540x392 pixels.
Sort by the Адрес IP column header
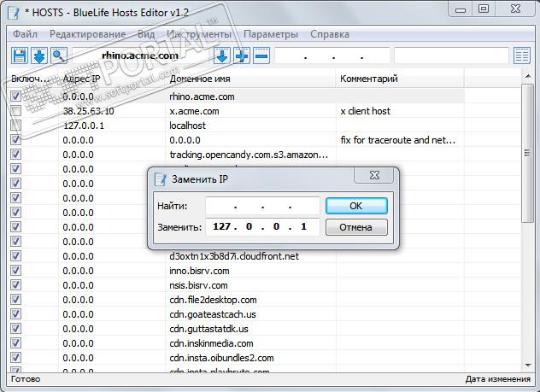(112, 79)
